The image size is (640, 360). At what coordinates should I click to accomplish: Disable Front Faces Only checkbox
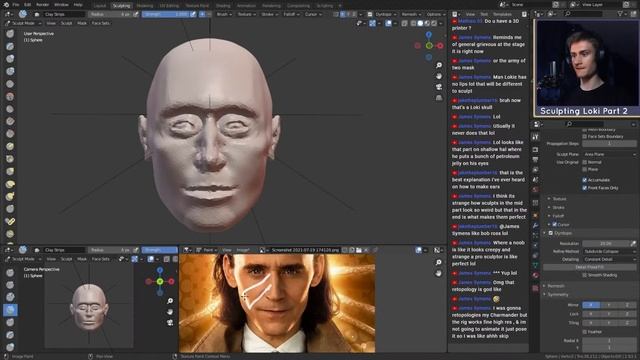click(x=584, y=188)
